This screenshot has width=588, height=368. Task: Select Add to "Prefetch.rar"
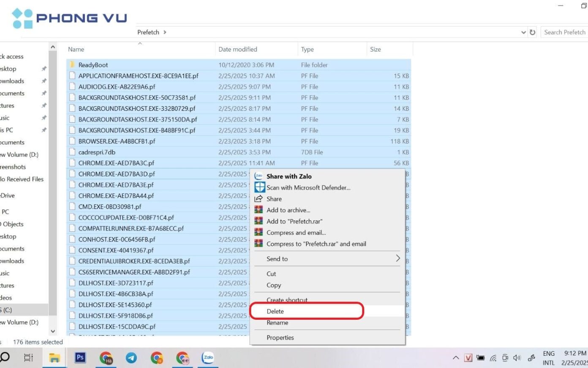(294, 221)
